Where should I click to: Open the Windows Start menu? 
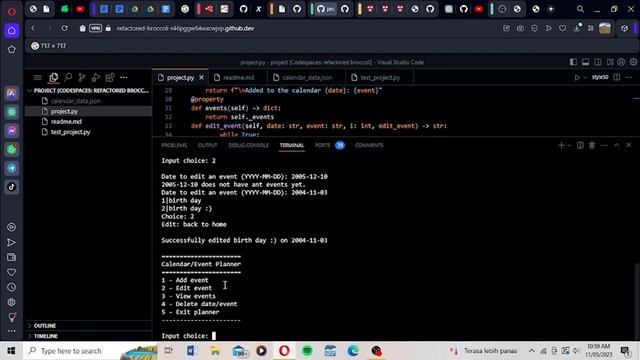point(11,351)
